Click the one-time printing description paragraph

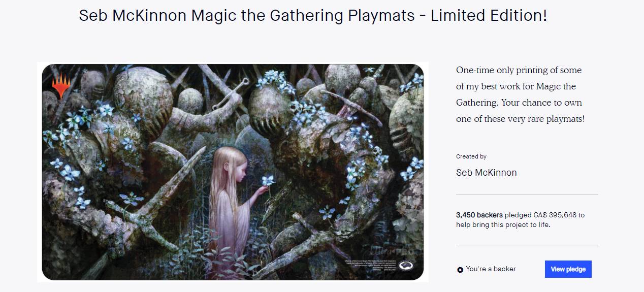[x=521, y=94]
